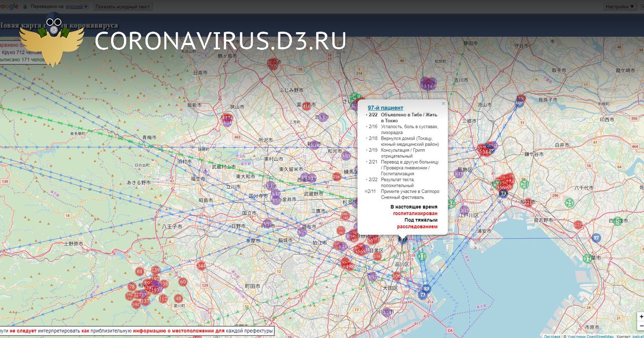Image resolution: width=644 pixels, height=338 pixels.
Task: Click the green marker numbered 17
Action: pos(588,259)
